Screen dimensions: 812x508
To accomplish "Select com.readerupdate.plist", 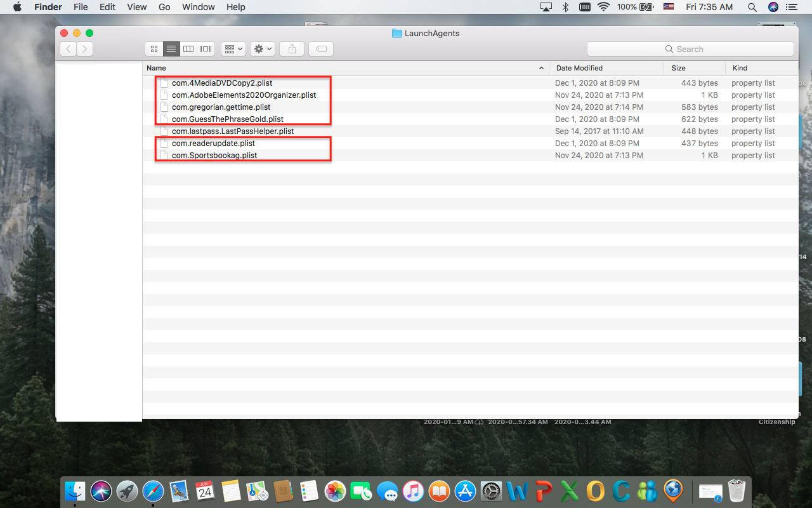I will pyautogui.click(x=213, y=144).
